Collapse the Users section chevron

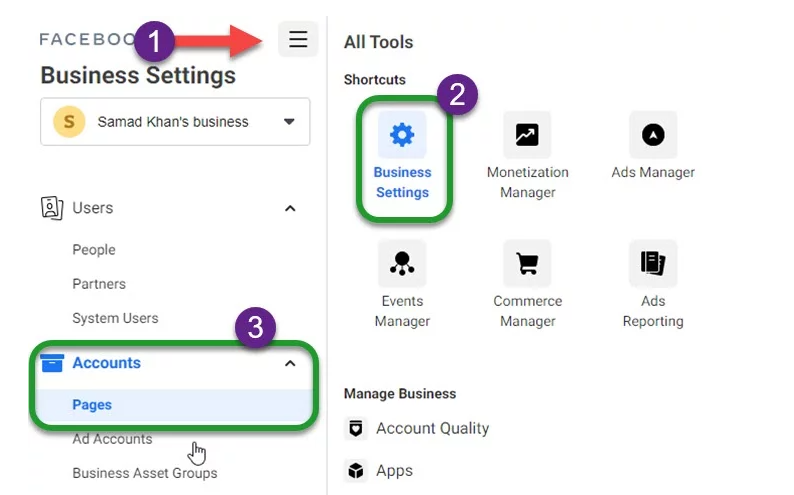coord(290,209)
